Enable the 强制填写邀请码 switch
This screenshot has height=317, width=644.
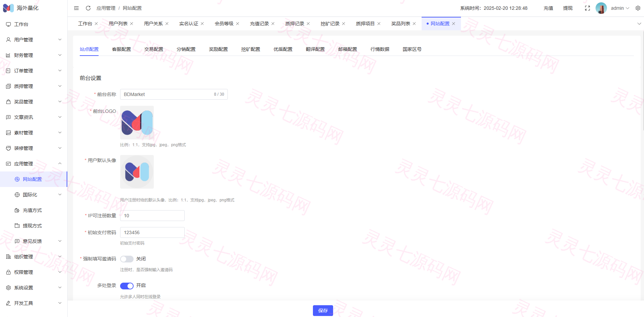coord(127,259)
